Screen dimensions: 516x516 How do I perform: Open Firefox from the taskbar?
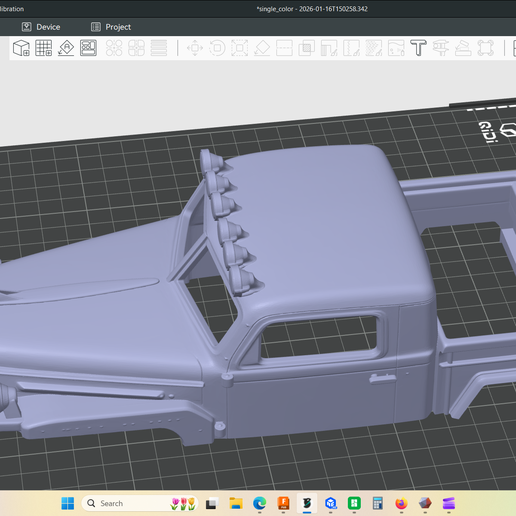[x=401, y=503]
